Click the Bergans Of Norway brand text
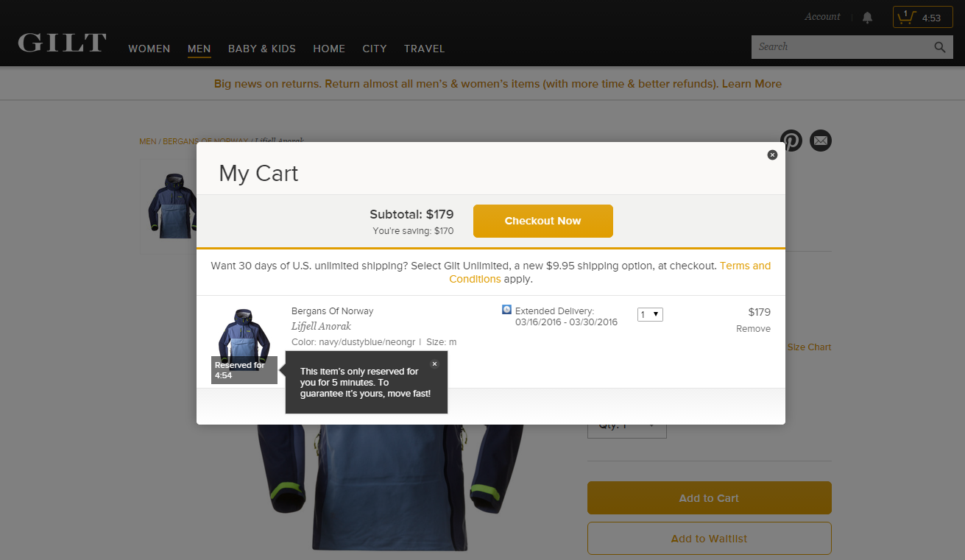 pyautogui.click(x=332, y=311)
